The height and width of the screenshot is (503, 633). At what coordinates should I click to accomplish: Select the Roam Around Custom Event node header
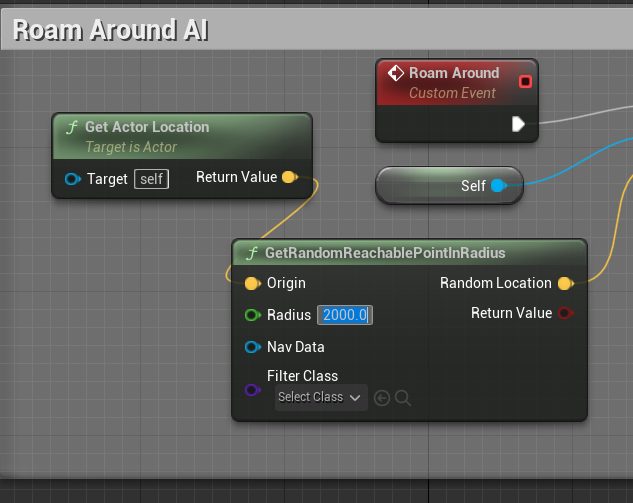click(453, 73)
